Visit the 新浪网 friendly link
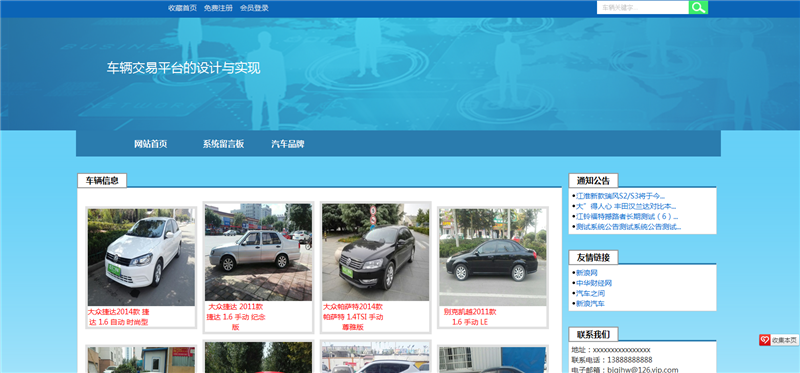Screen dimensions: 800x373 click(587, 273)
